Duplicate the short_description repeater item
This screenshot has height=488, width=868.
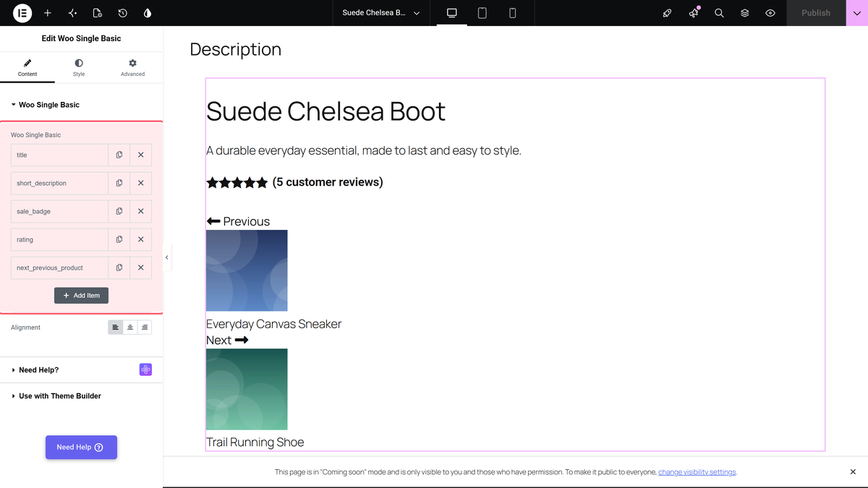(119, 183)
